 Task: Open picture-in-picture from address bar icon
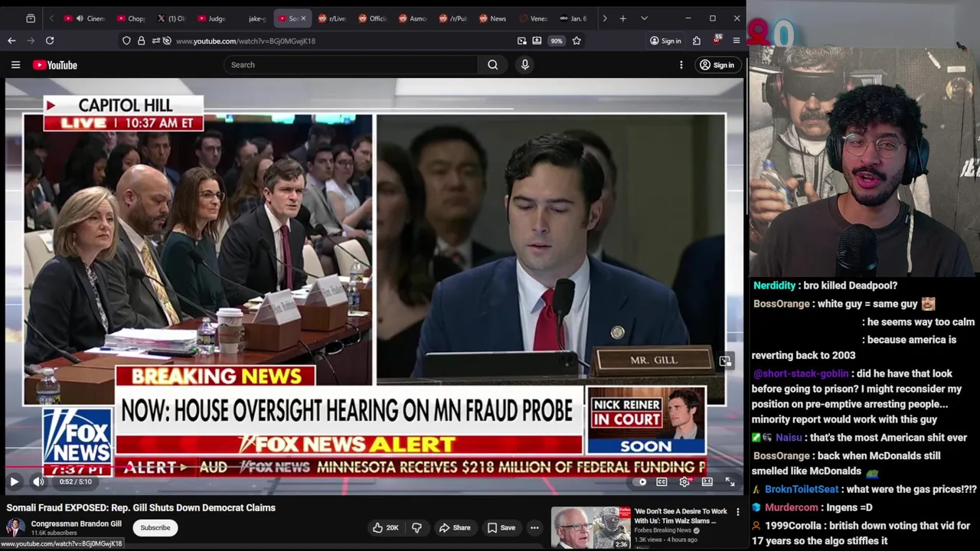[521, 41]
